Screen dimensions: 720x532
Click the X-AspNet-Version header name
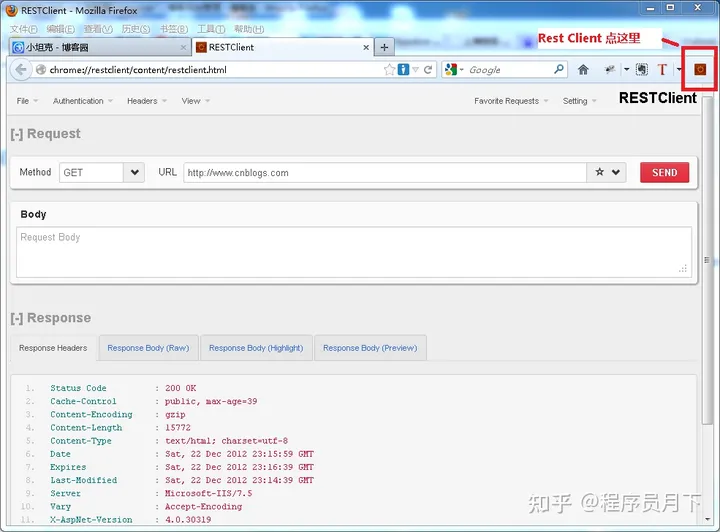(91, 520)
